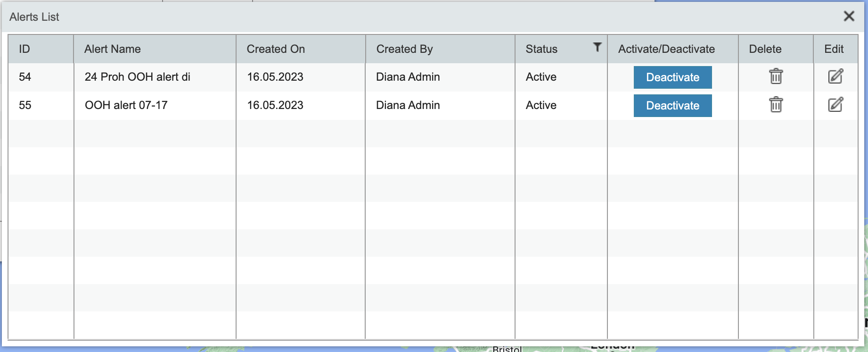Edit the OOH alert 07-17
This screenshot has height=352, width=868.
(835, 105)
